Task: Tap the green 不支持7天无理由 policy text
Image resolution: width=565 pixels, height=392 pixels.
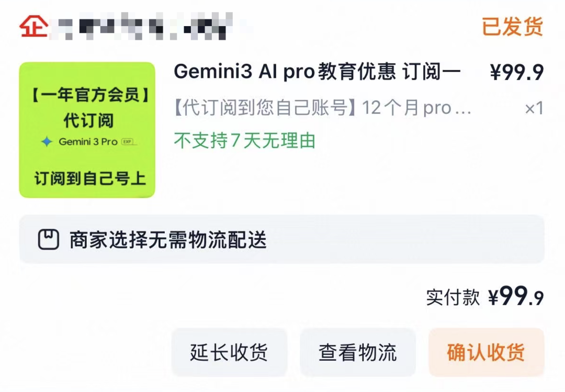Action: [x=244, y=140]
